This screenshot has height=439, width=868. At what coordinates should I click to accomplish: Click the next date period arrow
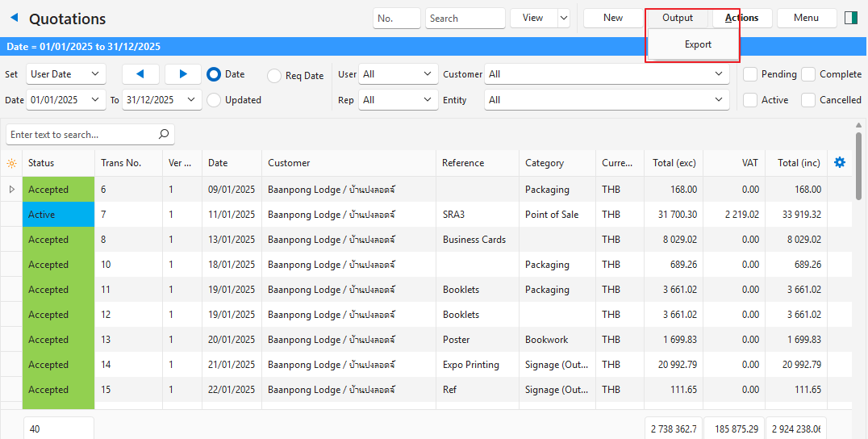pos(183,74)
